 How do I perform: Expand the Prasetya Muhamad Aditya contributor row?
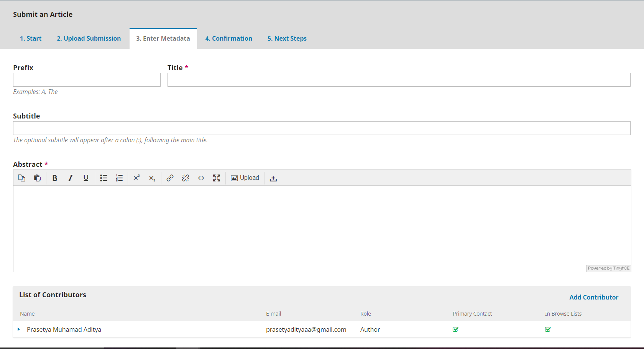[19, 329]
